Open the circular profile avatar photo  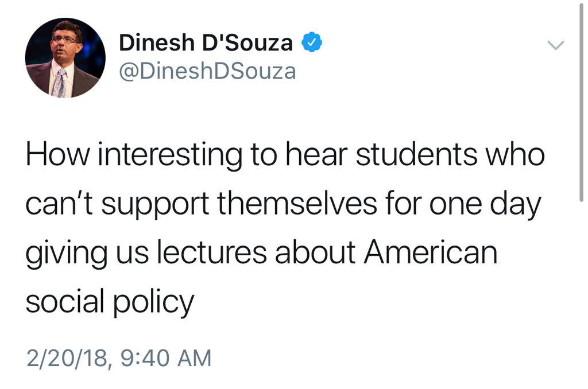click(x=65, y=58)
